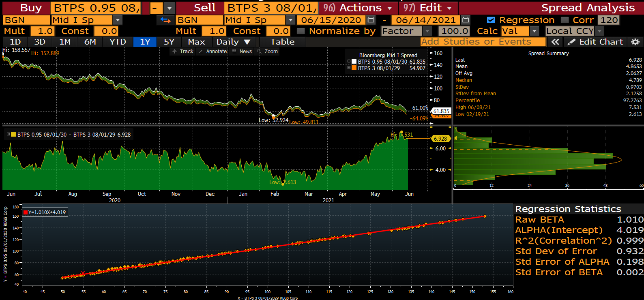Click the orange BTPS 3 color swatch

point(354,68)
